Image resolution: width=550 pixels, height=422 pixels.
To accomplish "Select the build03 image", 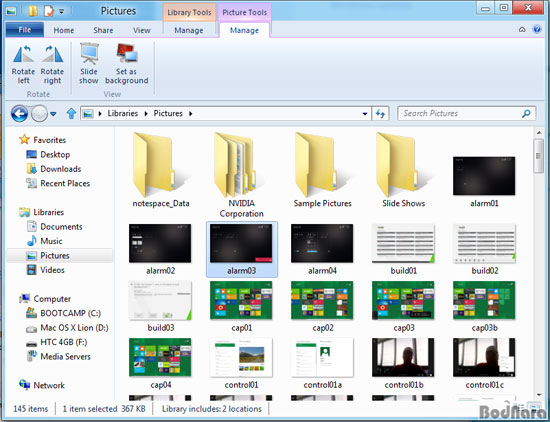I will (160, 300).
